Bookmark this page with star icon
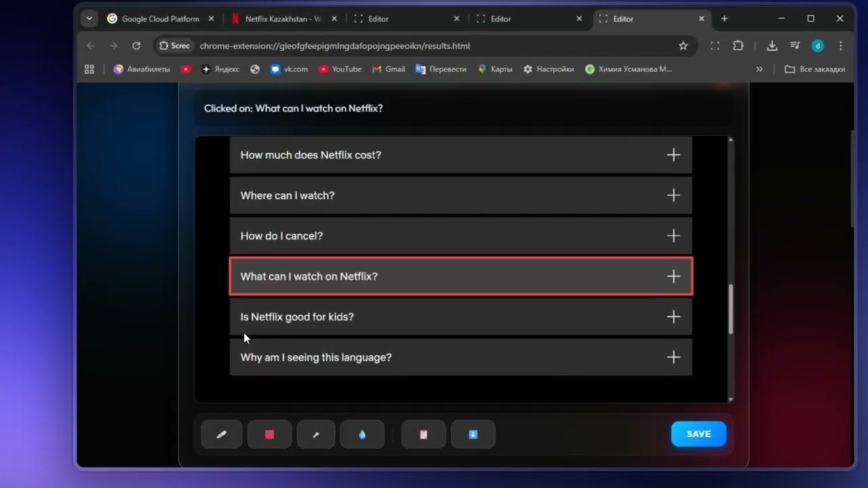868x488 pixels. pyautogui.click(x=683, y=46)
